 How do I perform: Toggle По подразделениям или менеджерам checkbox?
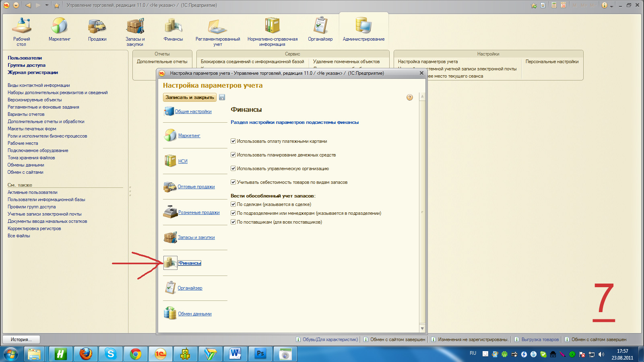tap(233, 213)
